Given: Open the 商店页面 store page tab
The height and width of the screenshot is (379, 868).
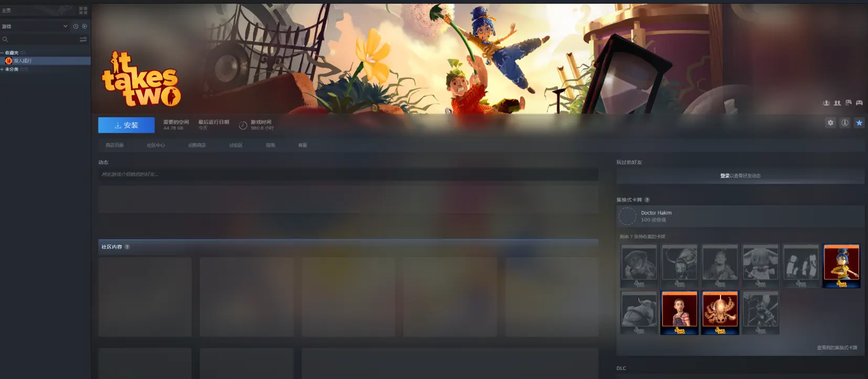Looking at the screenshot, I should coord(114,145).
